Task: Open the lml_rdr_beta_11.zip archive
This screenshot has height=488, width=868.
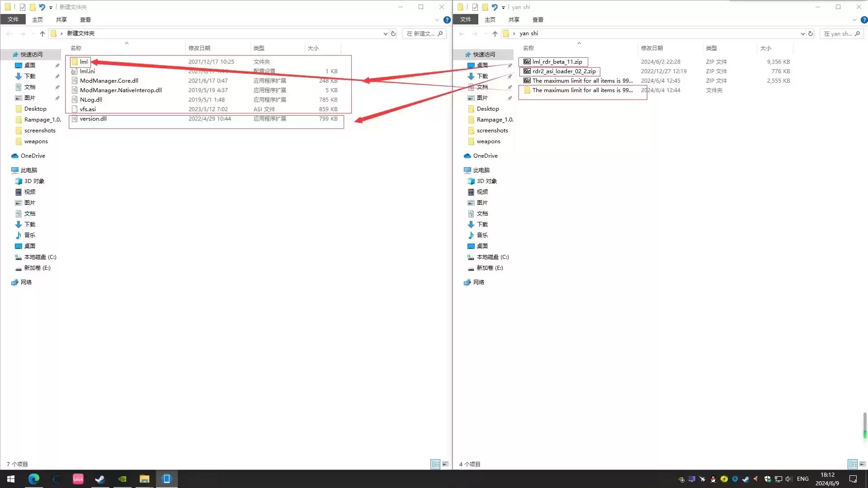Action: click(557, 62)
